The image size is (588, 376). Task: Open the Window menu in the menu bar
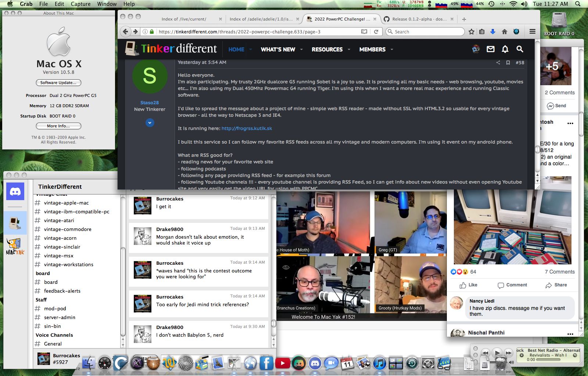(x=107, y=4)
